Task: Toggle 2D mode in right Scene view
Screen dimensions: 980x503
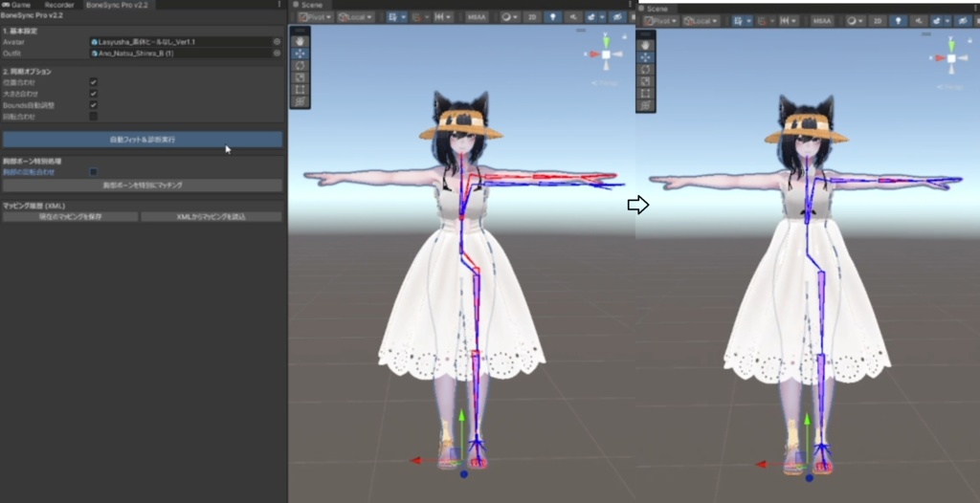Action: [878, 21]
